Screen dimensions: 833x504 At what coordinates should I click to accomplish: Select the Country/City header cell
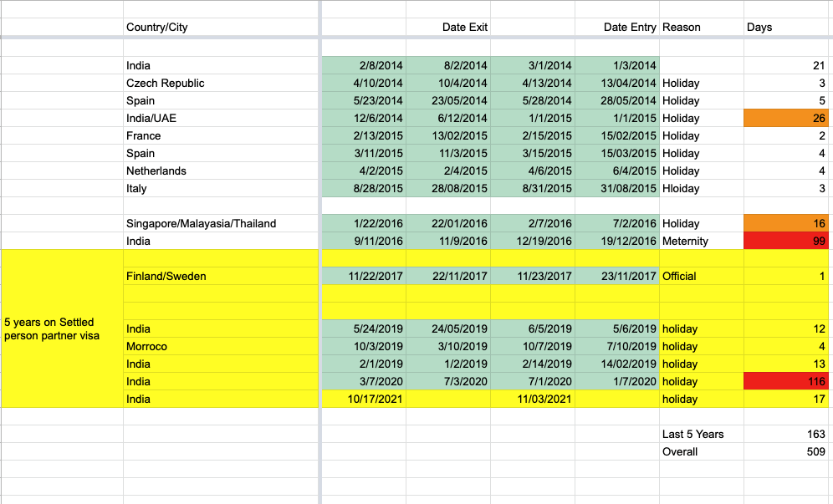[x=221, y=27]
